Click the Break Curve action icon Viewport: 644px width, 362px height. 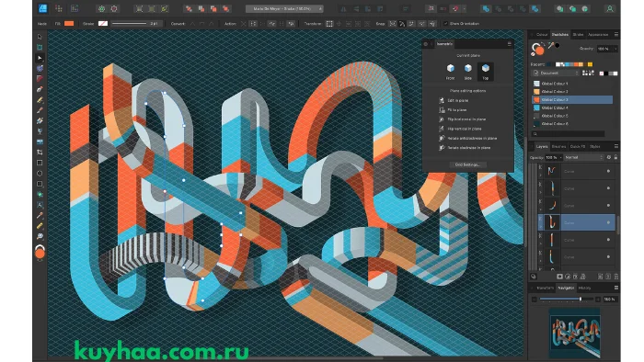(x=243, y=24)
